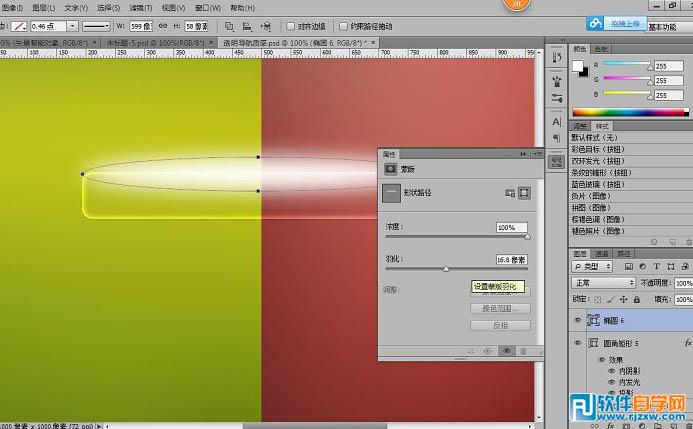Open the 图层(L) menu
Image resolution: width=693 pixels, height=429 pixels.
tap(43, 8)
